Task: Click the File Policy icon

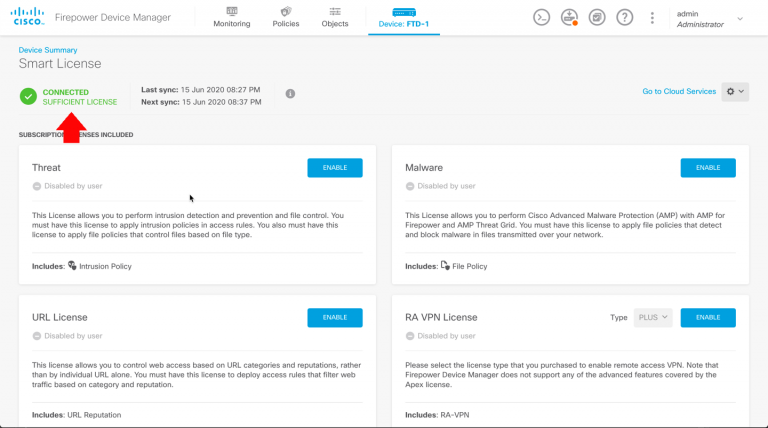Action: (x=445, y=265)
